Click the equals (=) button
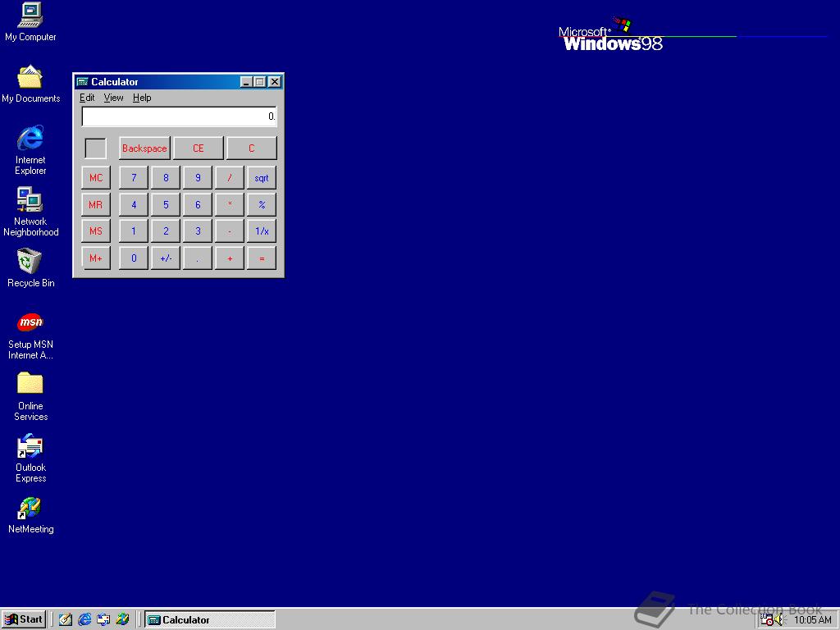840x630 pixels. (x=262, y=258)
